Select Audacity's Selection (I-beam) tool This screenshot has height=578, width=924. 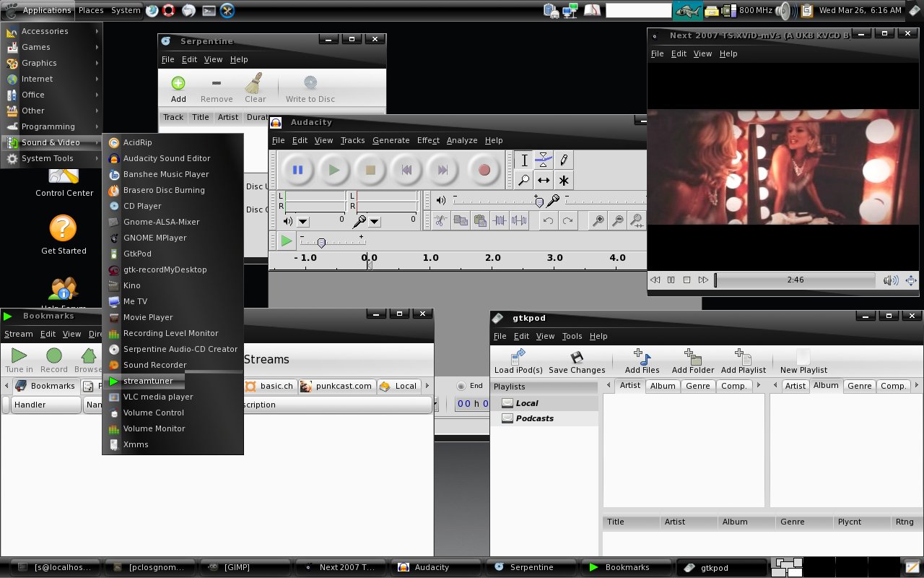coord(524,160)
